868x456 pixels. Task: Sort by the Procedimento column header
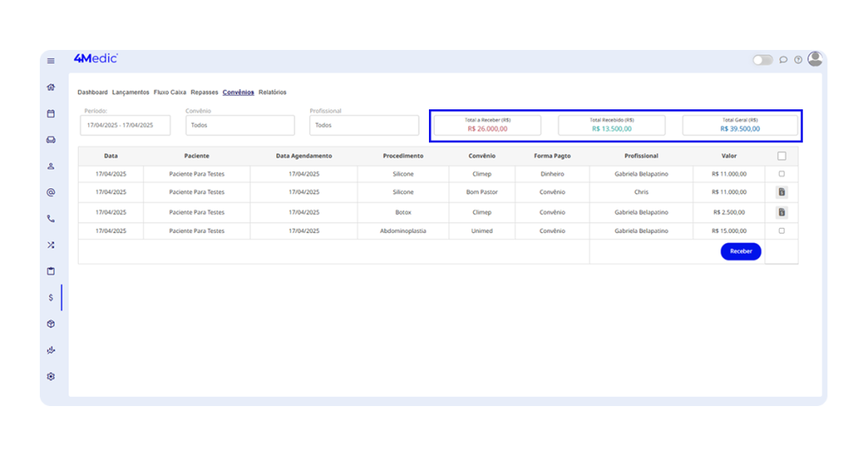pos(403,156)
